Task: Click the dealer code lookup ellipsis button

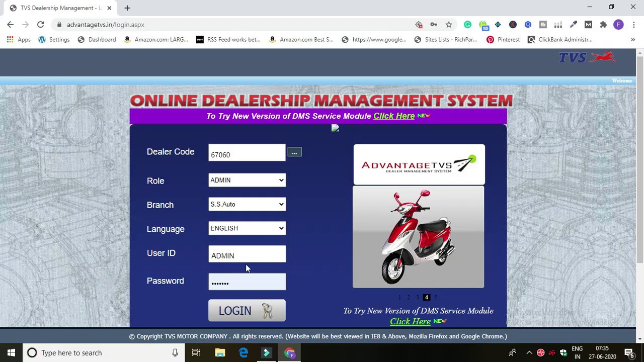Action: click(294, 152)
